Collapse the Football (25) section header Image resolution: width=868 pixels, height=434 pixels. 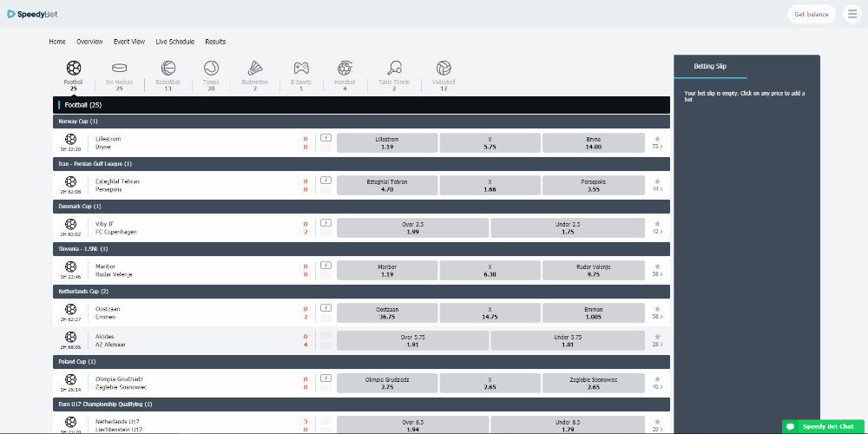pyautogui.click(x=361, y=105)
